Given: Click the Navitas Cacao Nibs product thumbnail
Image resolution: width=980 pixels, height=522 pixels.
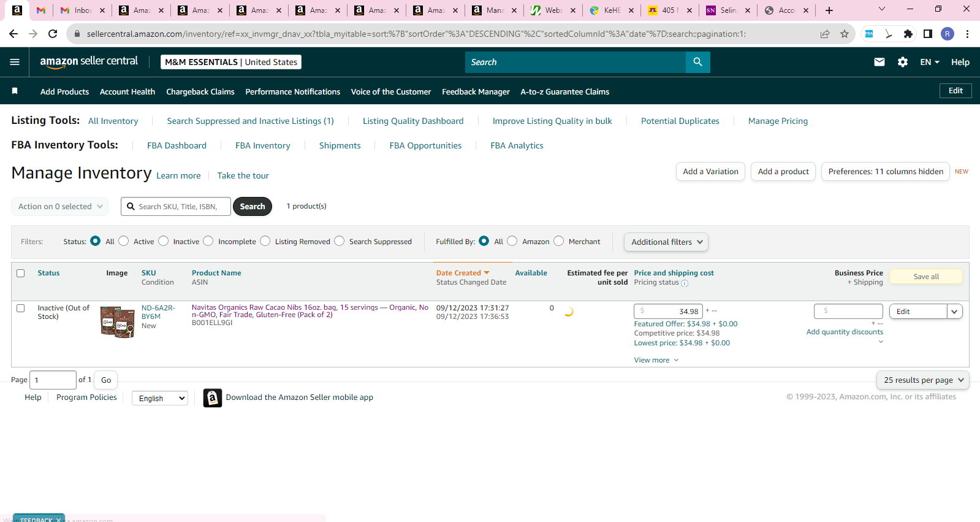Looking at the screenshot, I should point(117,322).
